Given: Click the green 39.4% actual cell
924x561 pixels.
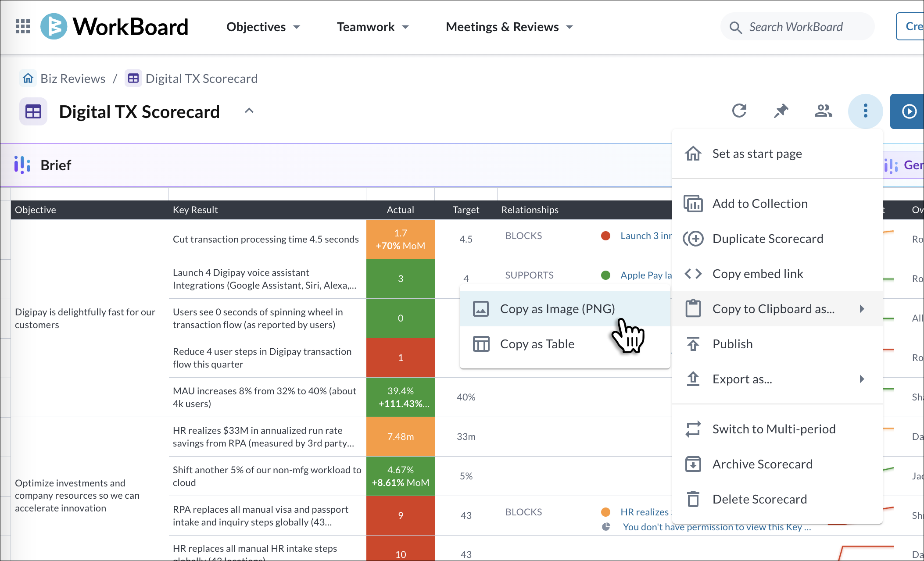Looking at the screenshot, I should pos(401,397).
